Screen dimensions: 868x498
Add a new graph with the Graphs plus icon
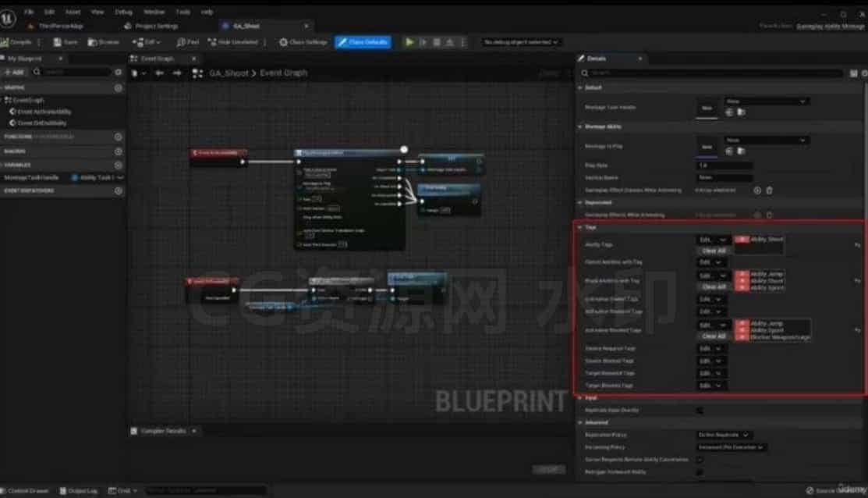tap(118, 88)
